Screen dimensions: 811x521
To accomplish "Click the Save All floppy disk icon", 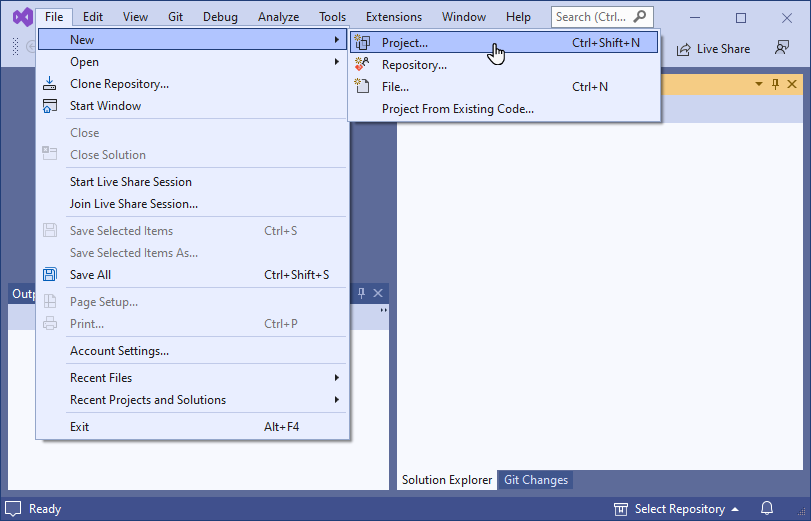I will pos(50,274).
